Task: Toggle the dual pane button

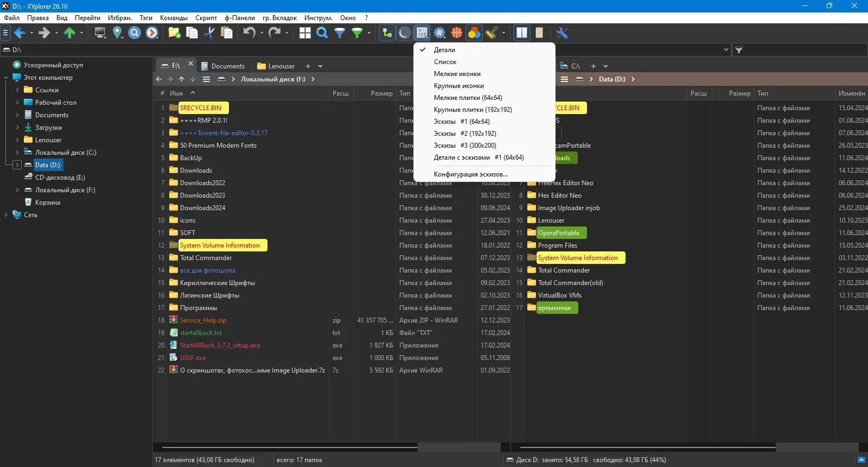Action: (x=522, y=33)
